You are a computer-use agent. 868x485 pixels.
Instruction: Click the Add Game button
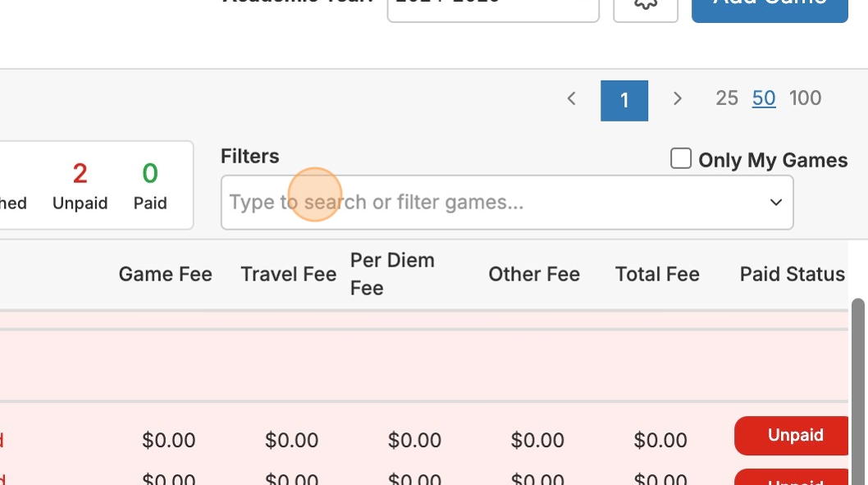tap(769, 8)
